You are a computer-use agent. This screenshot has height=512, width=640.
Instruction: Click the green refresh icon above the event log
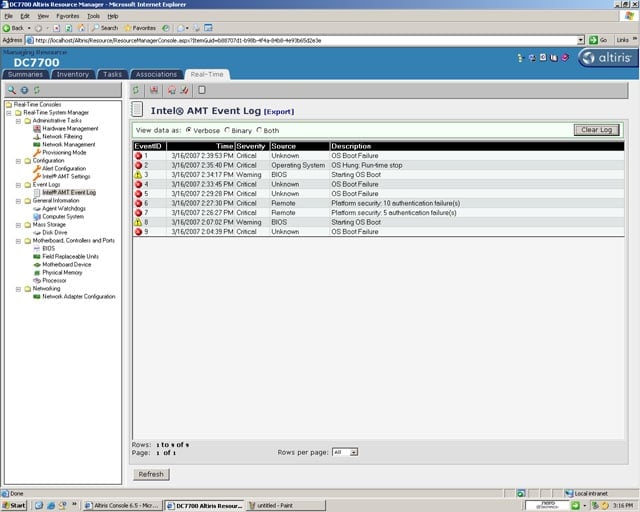[x=136, y=90]
